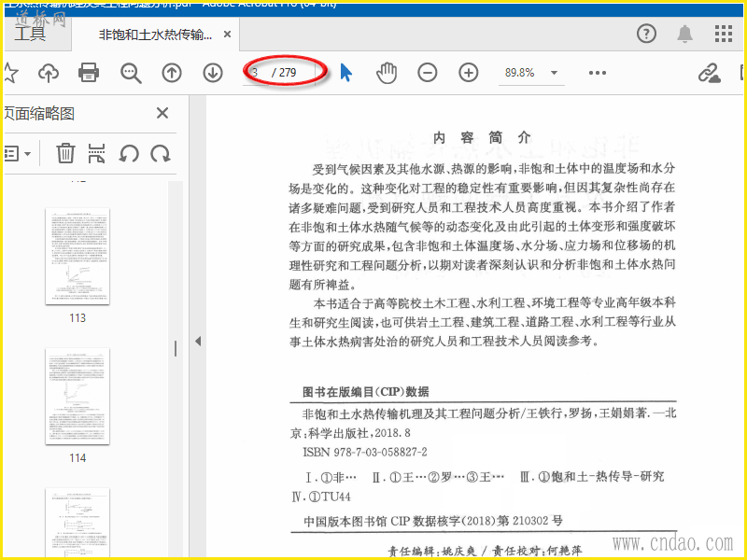Screen dimensions: 747x560
Task: Rotate page clockwise
Action: pyautogui.click(x=161, y=153)
